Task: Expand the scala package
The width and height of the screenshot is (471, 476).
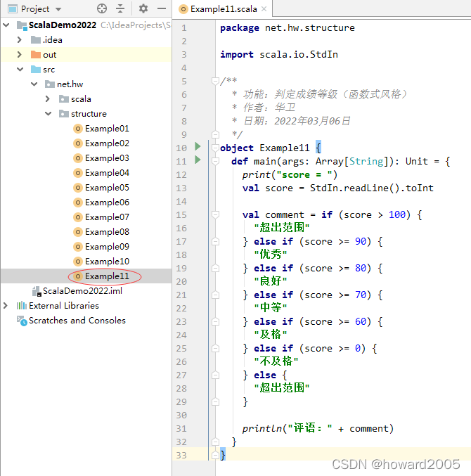Action: (47, 99)
